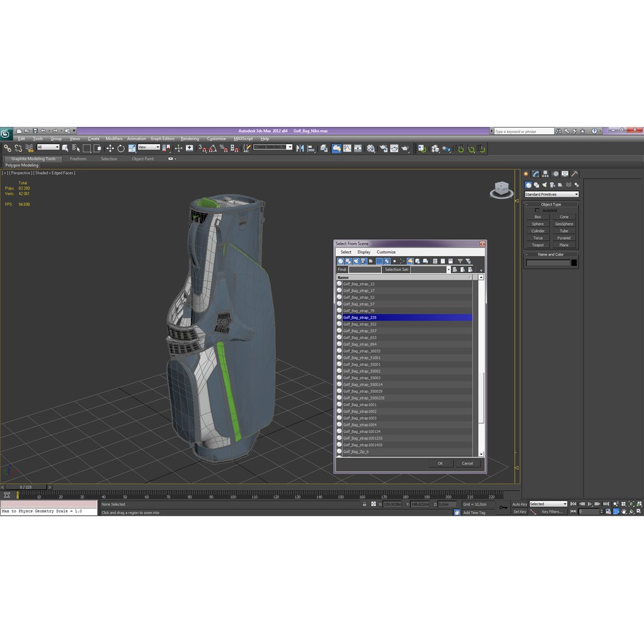Click the Align tool icon
This screenshot has height=644, width=644.
pos(311,148)
